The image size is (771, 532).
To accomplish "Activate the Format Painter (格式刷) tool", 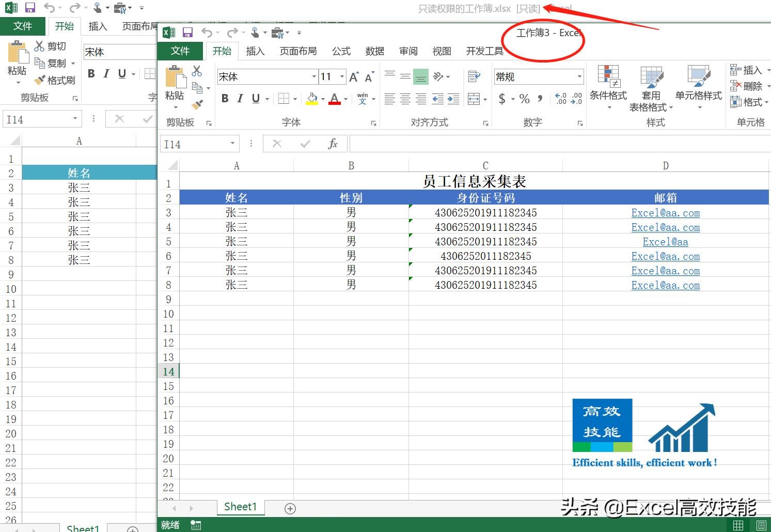I will click(198, 105).
